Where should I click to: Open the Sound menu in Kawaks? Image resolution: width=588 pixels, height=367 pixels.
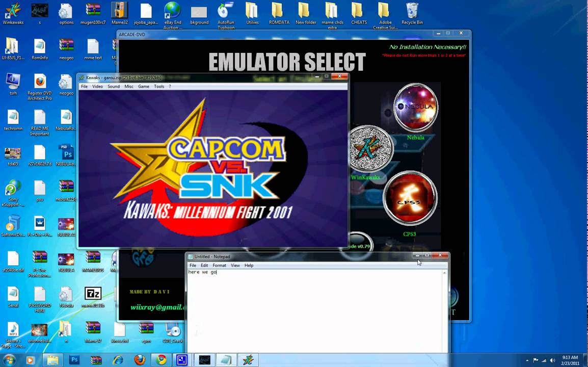pyautogui.click(x=114, y=86)
